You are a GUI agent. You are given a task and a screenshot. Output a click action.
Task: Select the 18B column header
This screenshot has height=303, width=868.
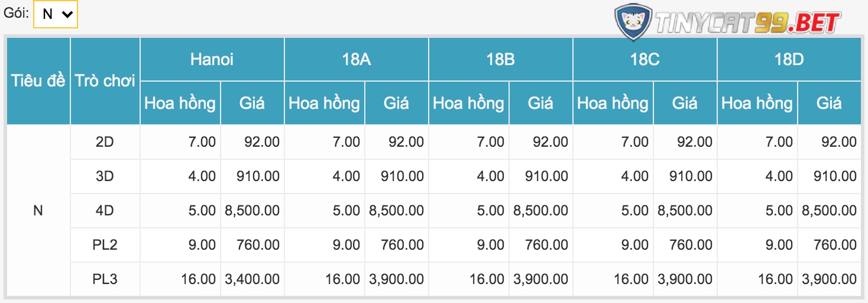500,59
